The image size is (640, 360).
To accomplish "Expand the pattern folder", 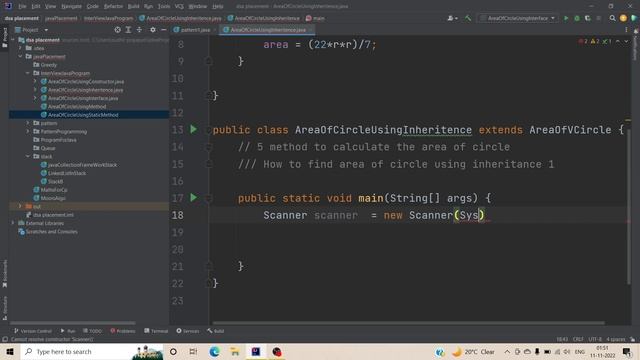I will click(28, 123).
